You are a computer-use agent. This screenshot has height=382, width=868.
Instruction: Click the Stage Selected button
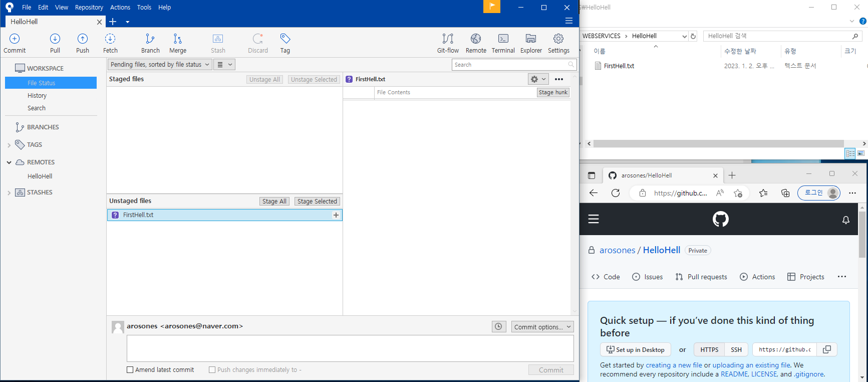(317, 201)
